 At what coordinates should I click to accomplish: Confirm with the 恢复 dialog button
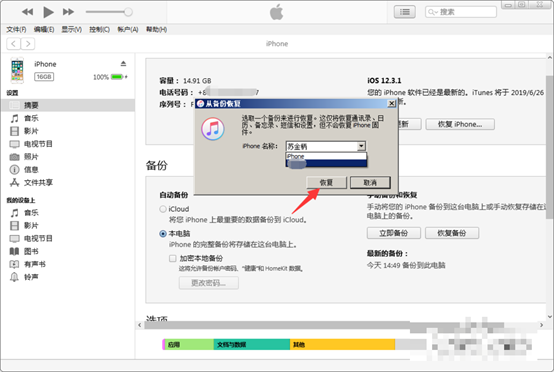(326, 183)
